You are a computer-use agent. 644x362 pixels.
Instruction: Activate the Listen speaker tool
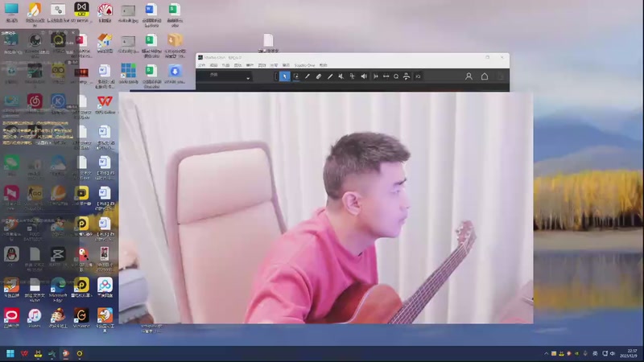point(364,76)
